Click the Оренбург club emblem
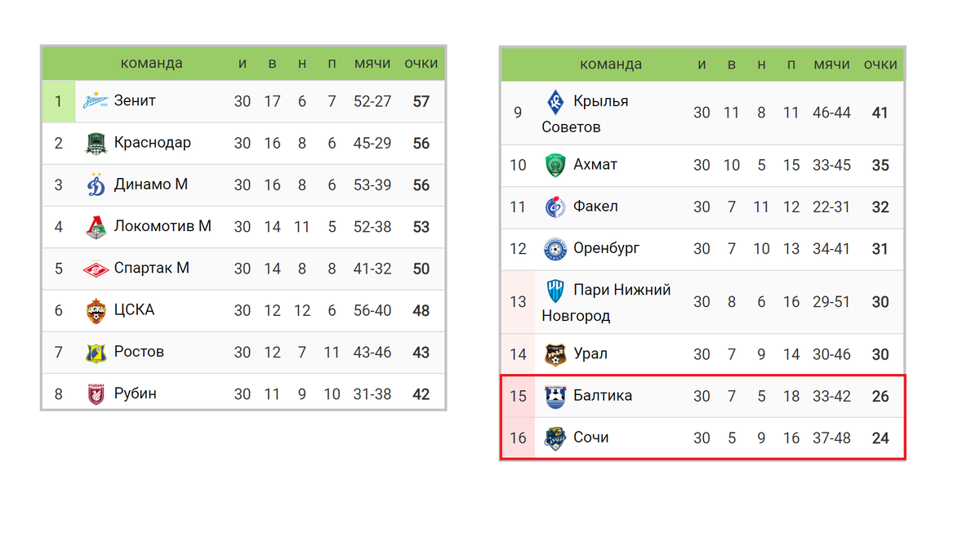The height and width of the screenshot is (551, 980). point(555,249)
